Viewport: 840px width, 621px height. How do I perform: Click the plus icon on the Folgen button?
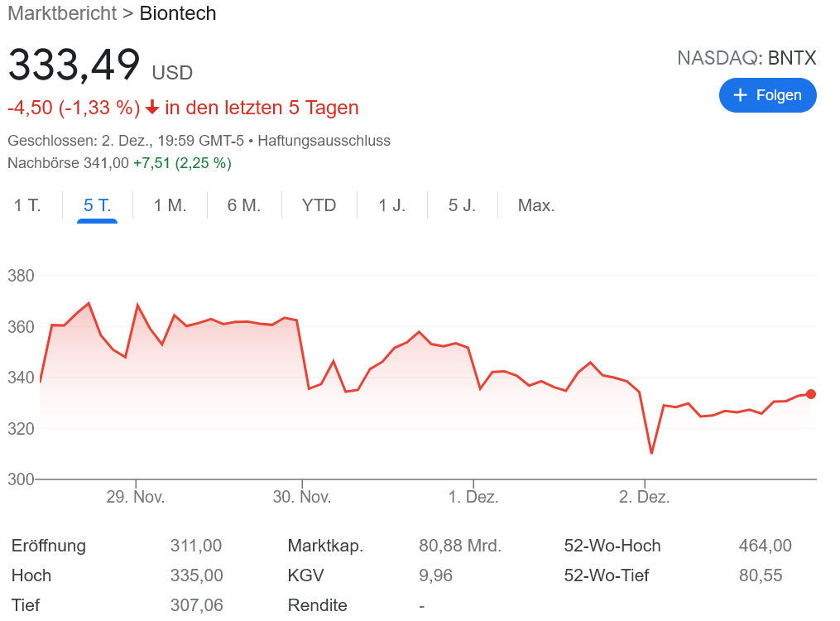(740, 95)
